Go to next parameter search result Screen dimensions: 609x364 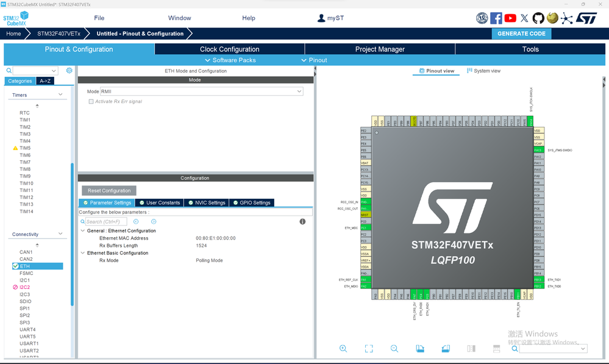click(x=154, y=221)
